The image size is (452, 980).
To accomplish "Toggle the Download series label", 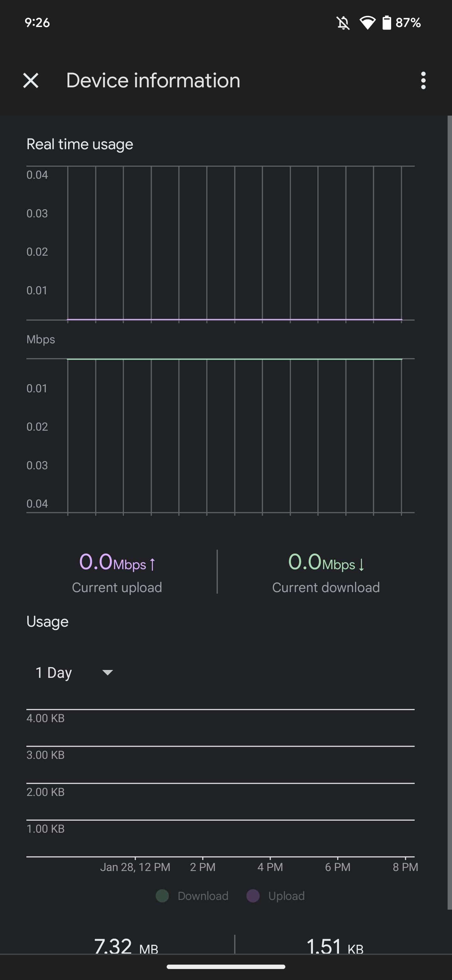I will pos(203,896).
